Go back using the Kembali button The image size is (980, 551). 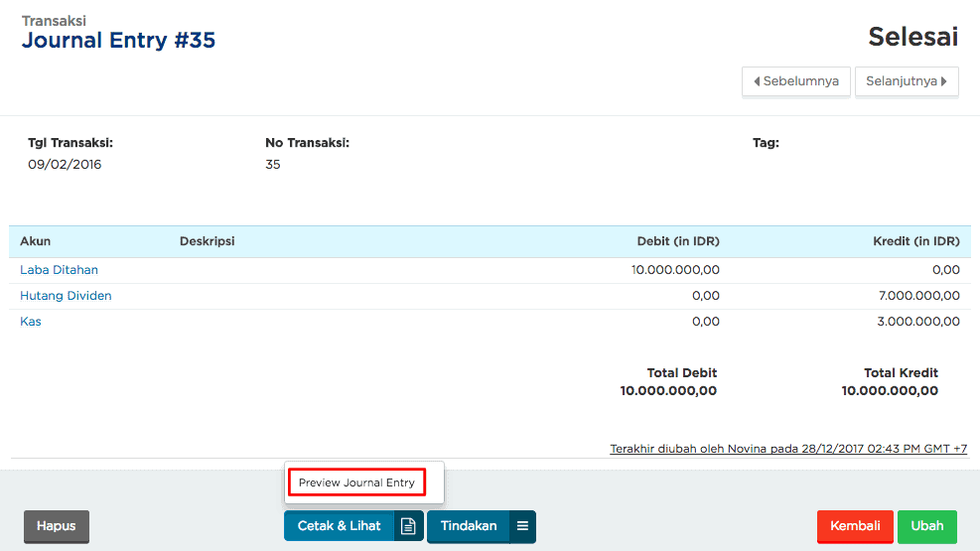[x=854, y=526]
